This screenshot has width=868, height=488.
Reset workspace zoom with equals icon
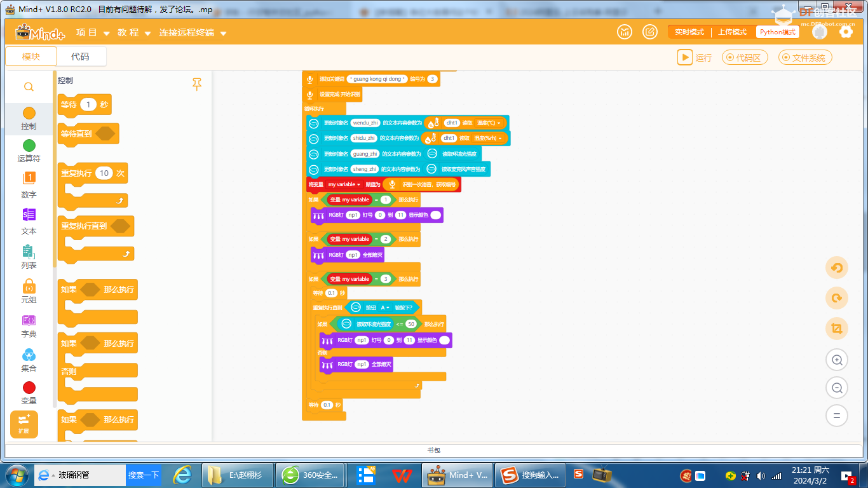point(837,416)
